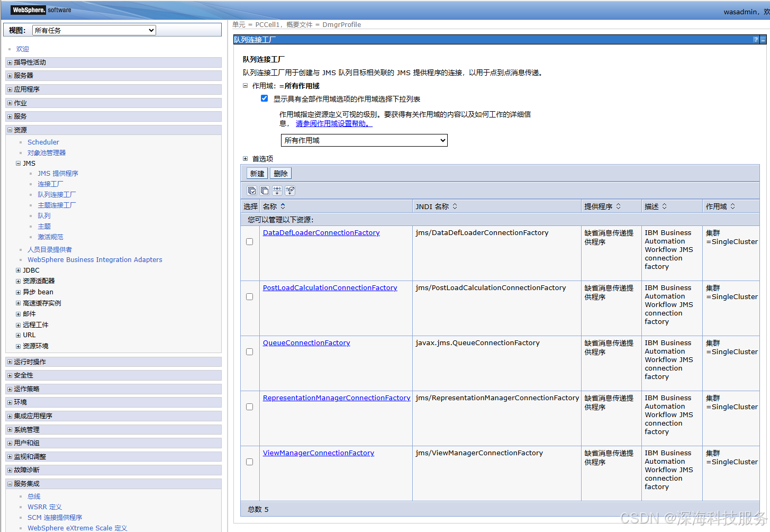Expand the 服务器 navigation group

tap(10, 76)
